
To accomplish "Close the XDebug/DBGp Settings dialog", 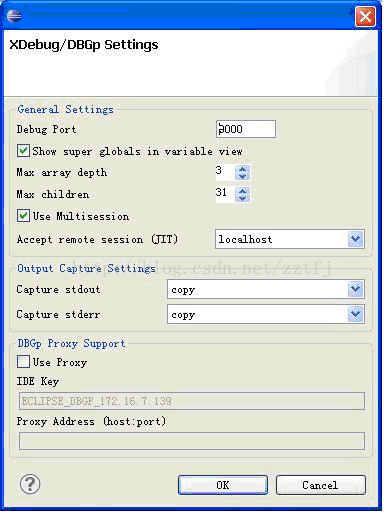I will pyautogui.click(x=365, y=16).
